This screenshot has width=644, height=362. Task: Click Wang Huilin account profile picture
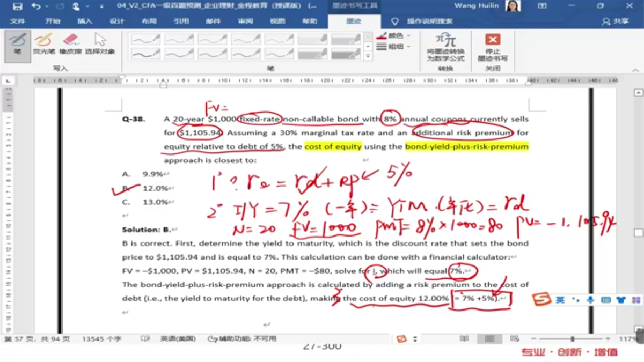point(513,6)
